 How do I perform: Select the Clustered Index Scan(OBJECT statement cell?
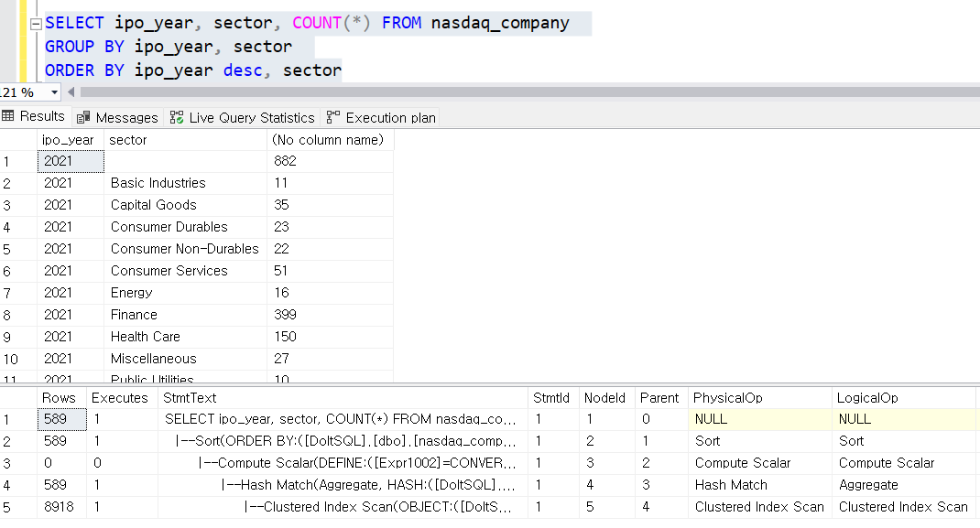[x=343, y=507]
